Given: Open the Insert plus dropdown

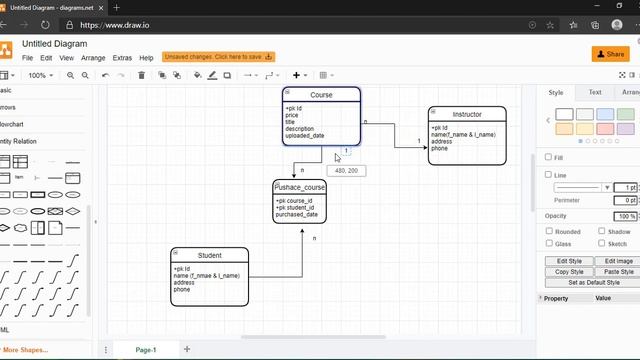Looking at the screenshot, I should [300, 75].
